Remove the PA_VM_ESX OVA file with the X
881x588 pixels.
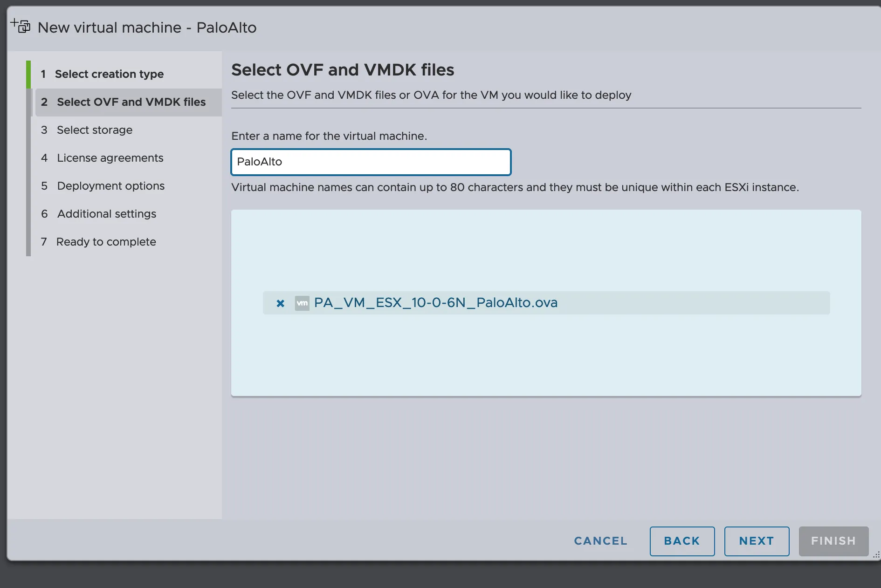pos(280,303)
